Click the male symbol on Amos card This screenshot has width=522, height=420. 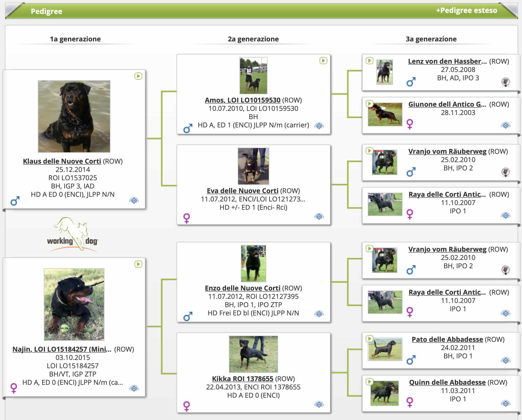click(188, 128)
